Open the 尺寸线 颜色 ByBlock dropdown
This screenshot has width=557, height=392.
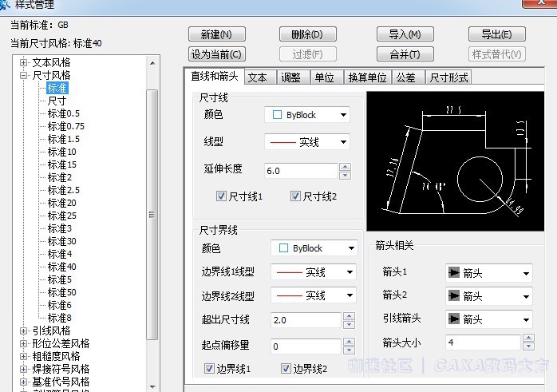(306, 115)
